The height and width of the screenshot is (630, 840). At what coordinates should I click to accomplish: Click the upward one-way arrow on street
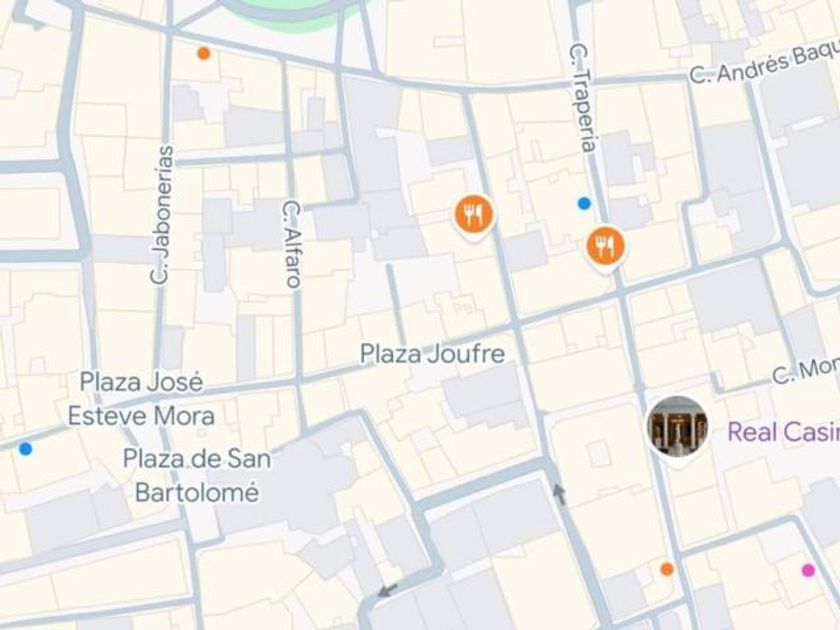(559, 494)
